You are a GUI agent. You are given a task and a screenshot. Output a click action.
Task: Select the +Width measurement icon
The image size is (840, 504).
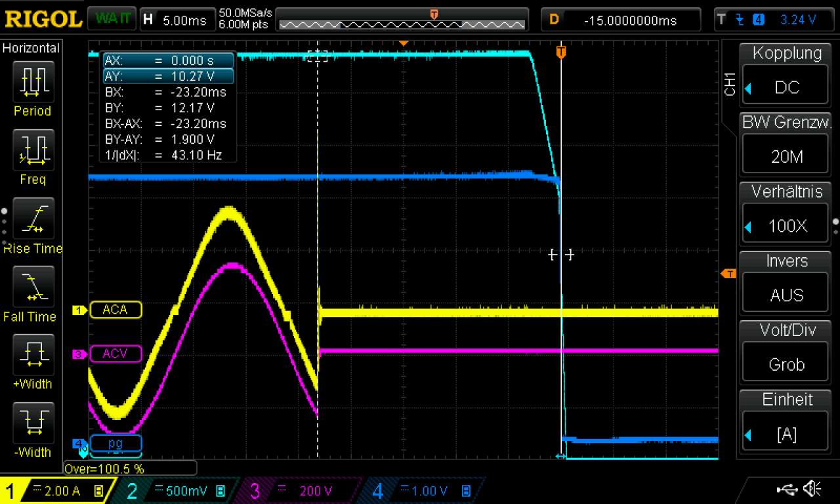pyautogui.click(x=32, y=355)
